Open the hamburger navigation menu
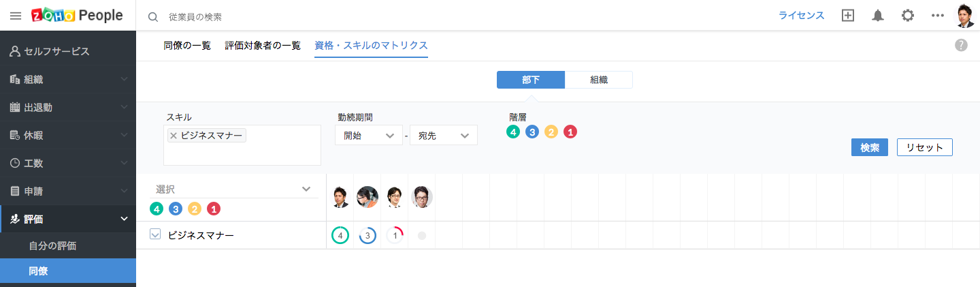The image size is (980, 287). 16,16
